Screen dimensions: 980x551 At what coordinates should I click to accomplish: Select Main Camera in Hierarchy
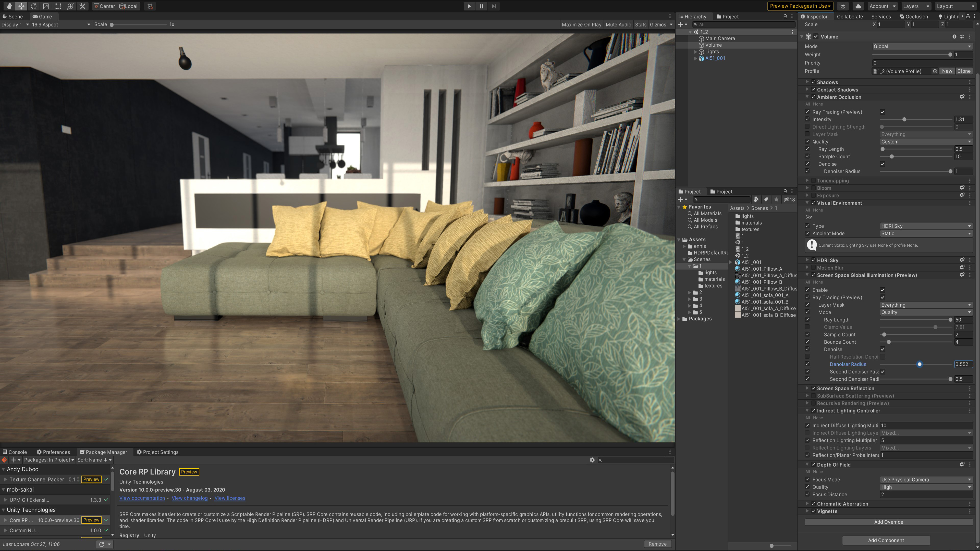719,39
